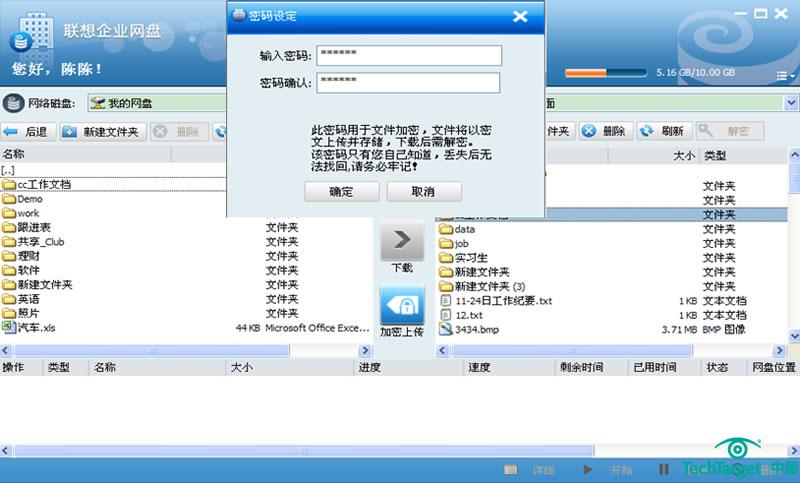Click the storage usage progress bar
The image size is (800, 483).
[606, 73]
